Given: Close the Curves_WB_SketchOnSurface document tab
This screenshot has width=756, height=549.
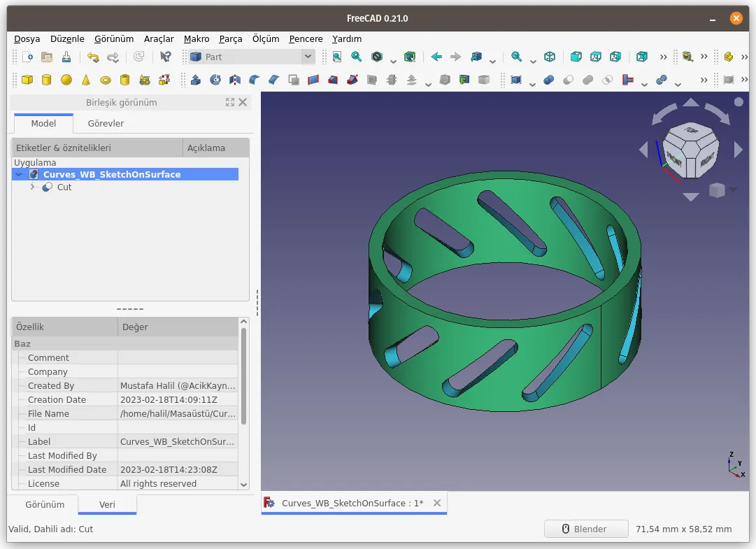Looking at the screenshot, I should 437,503.
